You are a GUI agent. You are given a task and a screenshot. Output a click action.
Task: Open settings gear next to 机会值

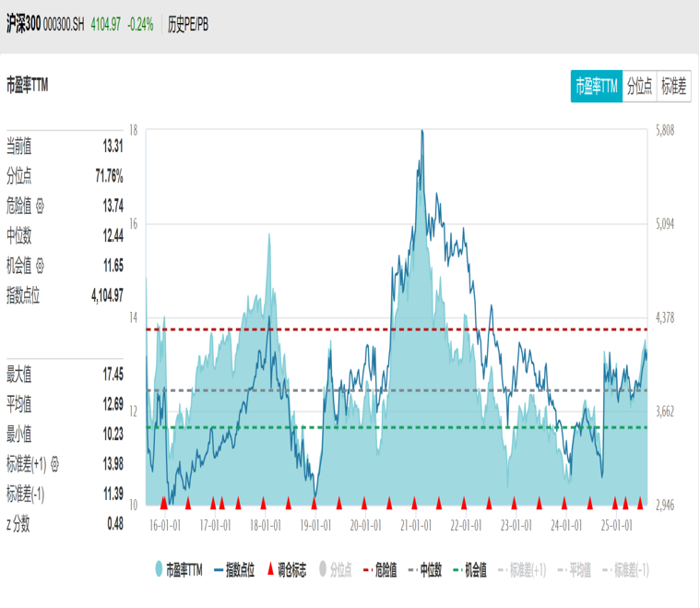tap(40, 266)
